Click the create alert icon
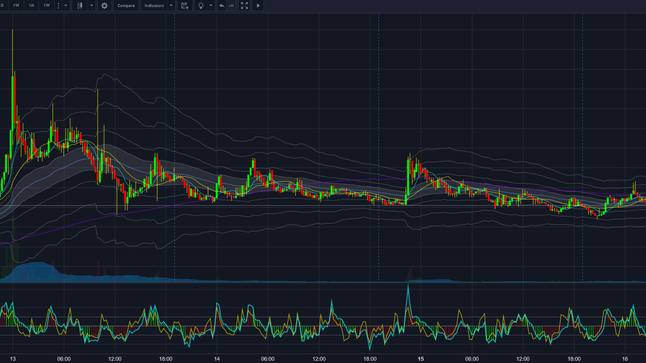Image resolution: width=646 pixels, height=363 pixels. pos(185,6)
